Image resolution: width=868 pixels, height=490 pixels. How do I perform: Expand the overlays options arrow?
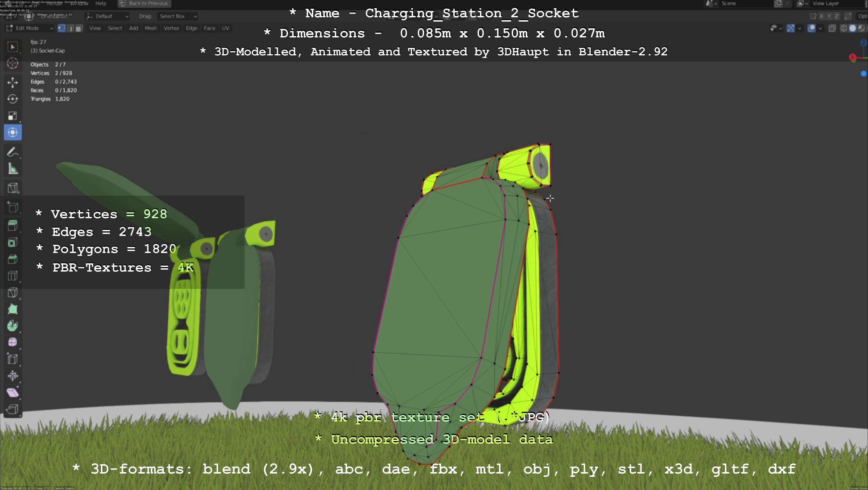[820, 28]
